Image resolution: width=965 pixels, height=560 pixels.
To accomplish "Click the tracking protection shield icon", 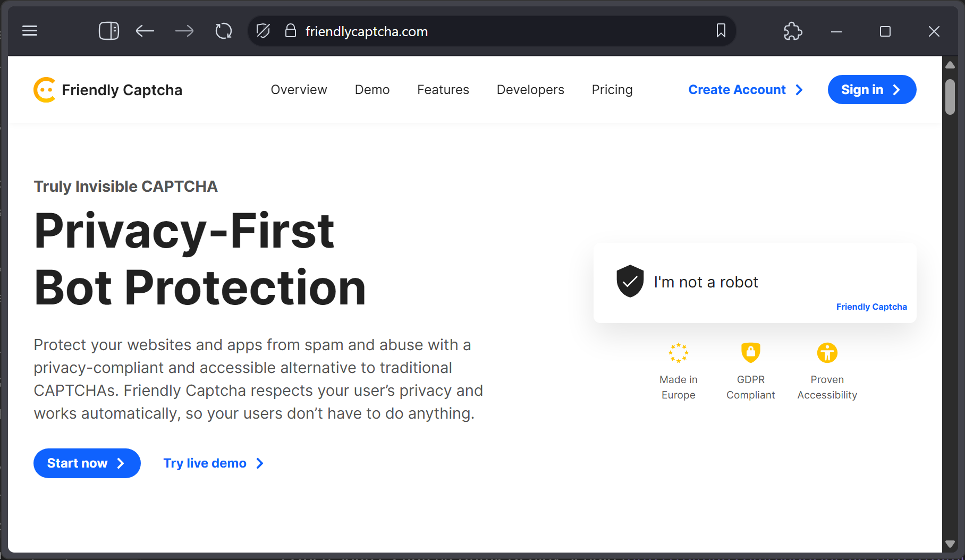I will pyautogui.click(x=263, y=31).
